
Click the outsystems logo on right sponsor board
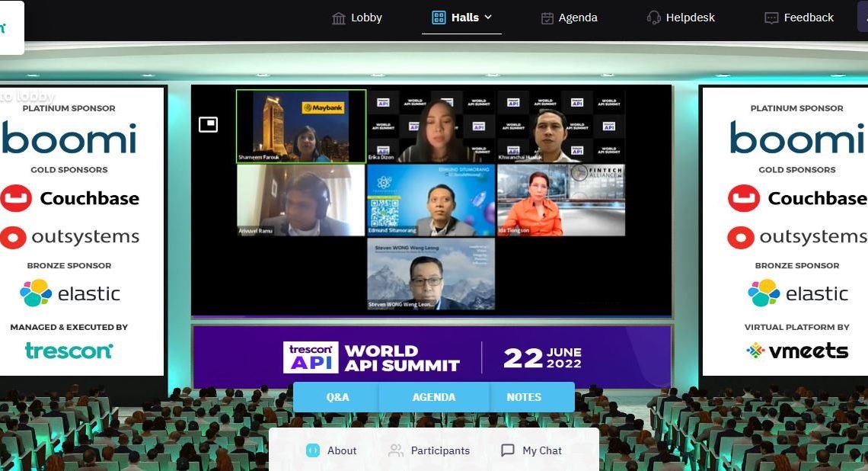pyautogui.click(x=797, y=237)
